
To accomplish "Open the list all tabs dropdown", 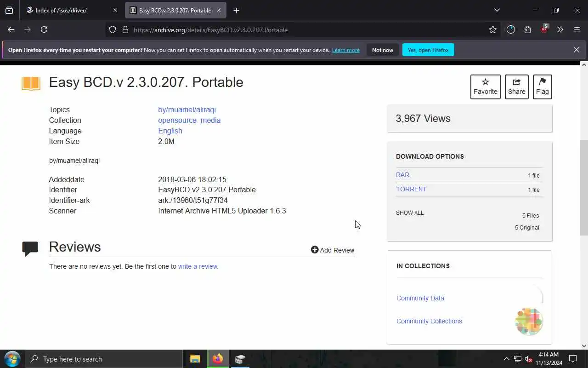I will [x=497, y=10].
